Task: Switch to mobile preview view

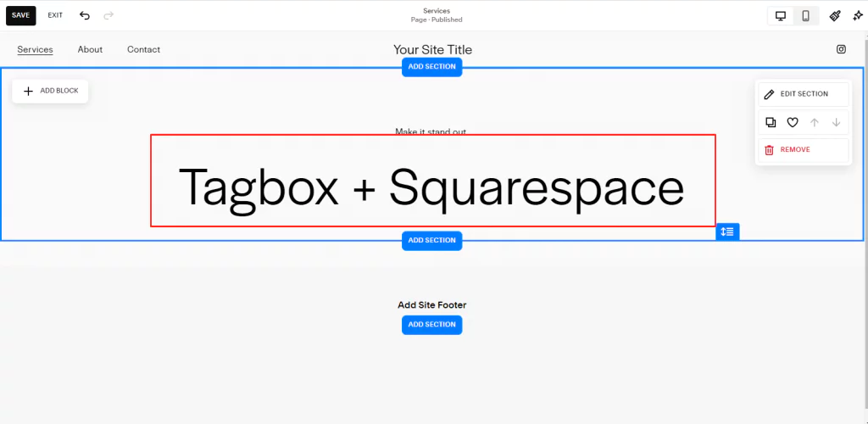Action: click(x=805, y=15)
